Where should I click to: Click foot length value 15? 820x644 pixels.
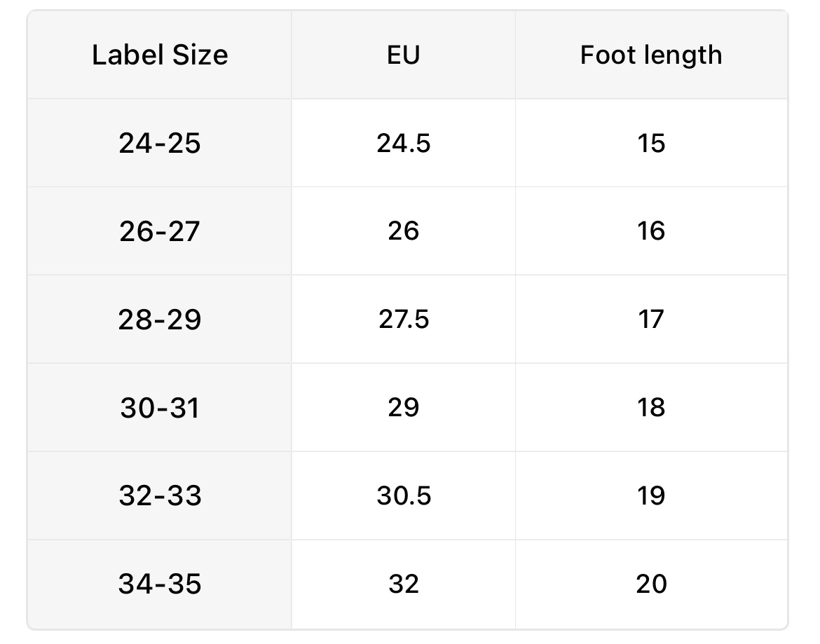click(x=651, y=144)
